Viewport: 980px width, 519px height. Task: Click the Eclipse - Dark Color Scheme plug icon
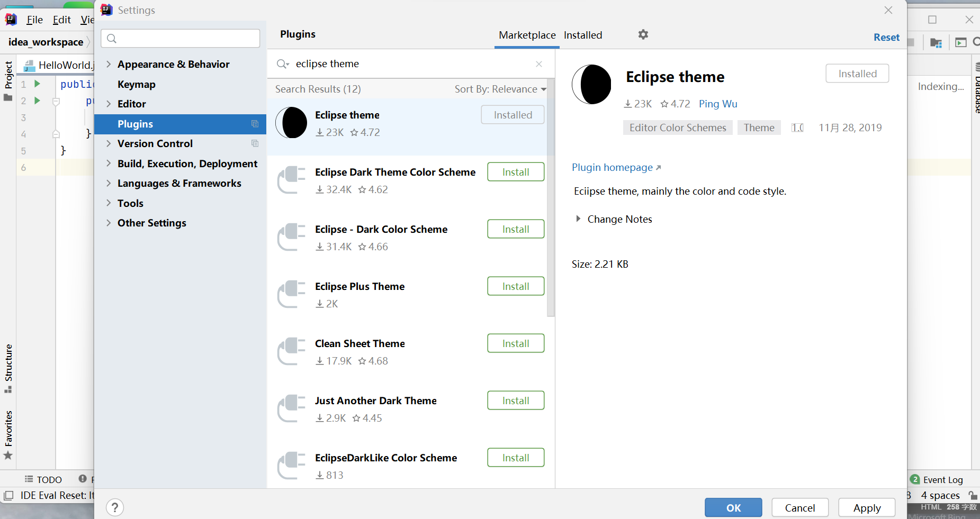tap(291, 237)
